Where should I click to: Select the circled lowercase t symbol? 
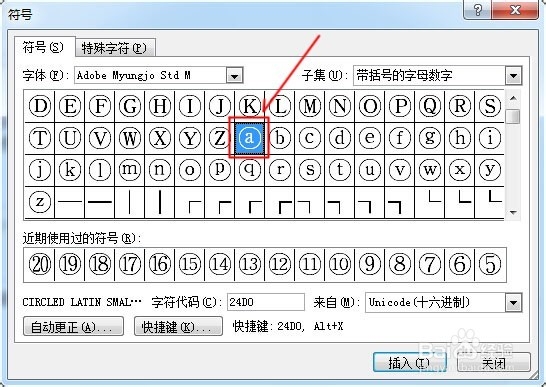[340, 170]
